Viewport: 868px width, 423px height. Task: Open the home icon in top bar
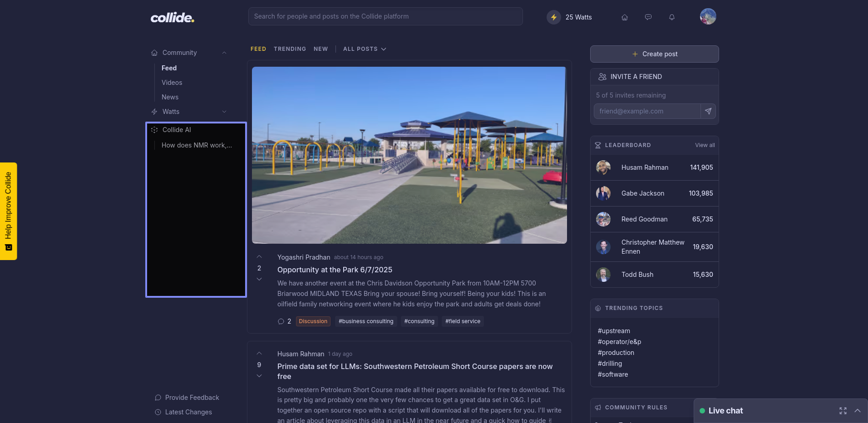point(625,17)
